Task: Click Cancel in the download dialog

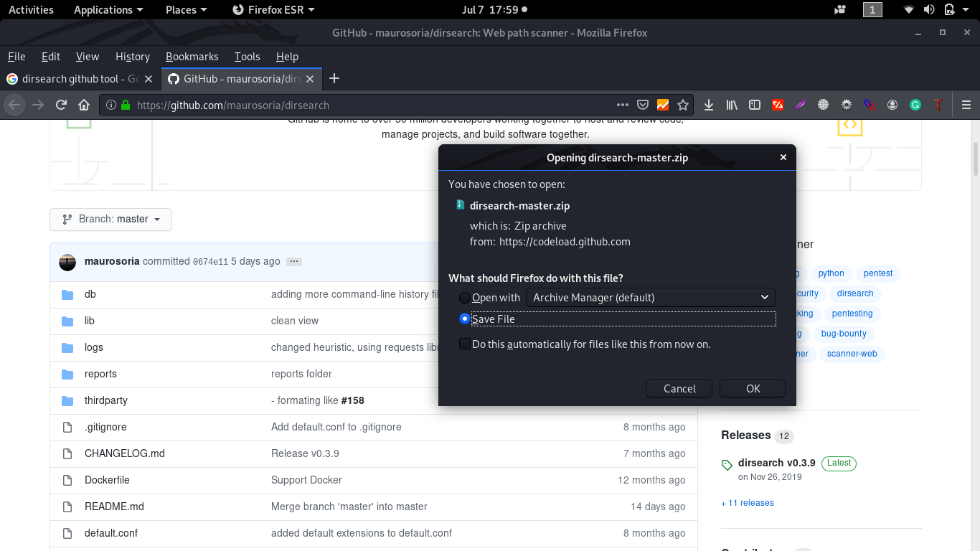Action: pyautogui.click(x=679, y=388)
